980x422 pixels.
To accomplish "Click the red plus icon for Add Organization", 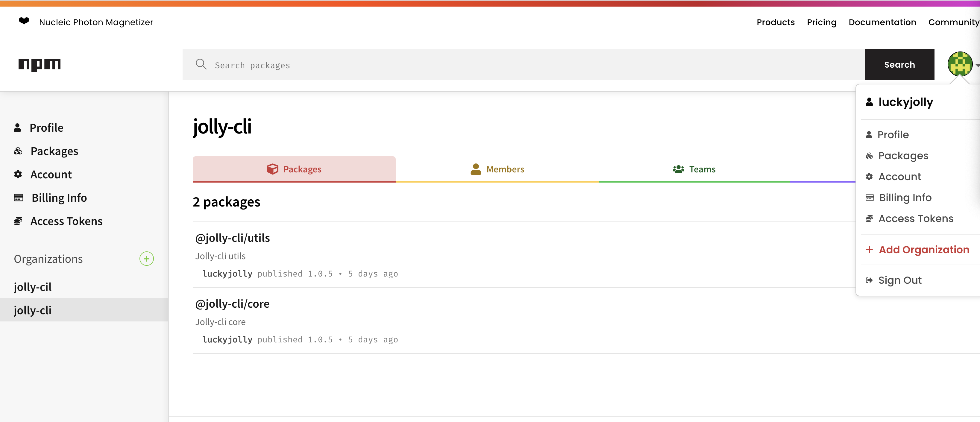I will [869, 250].
